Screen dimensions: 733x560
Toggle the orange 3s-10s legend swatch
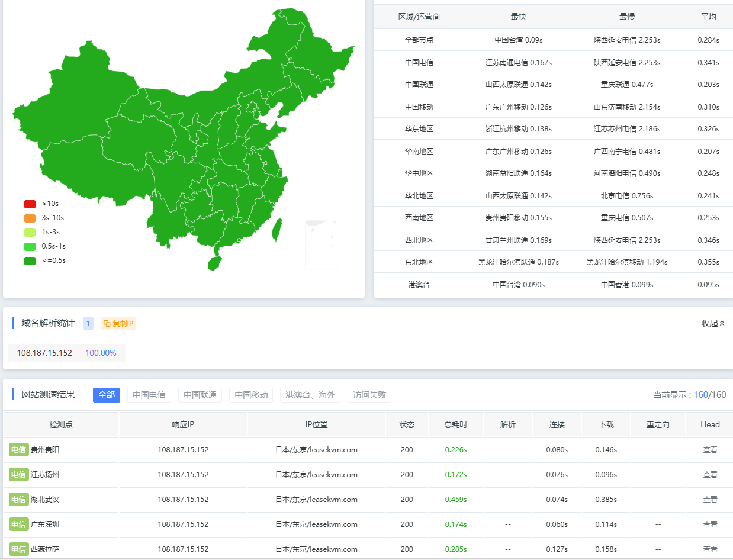(x=30, y=218)
